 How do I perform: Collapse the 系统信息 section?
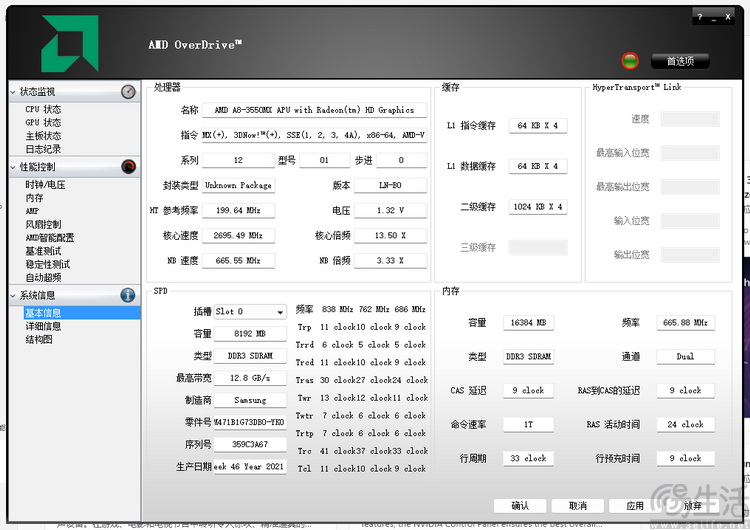click(14, 296)
